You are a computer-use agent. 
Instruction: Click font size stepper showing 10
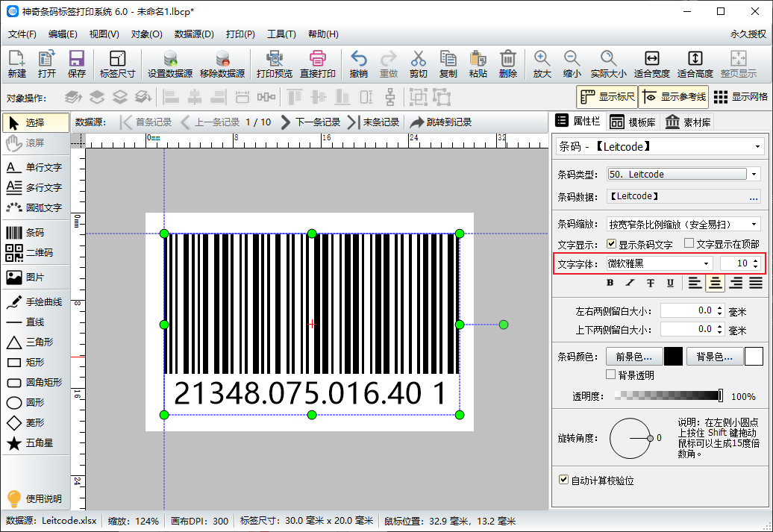tap(755, 264)
